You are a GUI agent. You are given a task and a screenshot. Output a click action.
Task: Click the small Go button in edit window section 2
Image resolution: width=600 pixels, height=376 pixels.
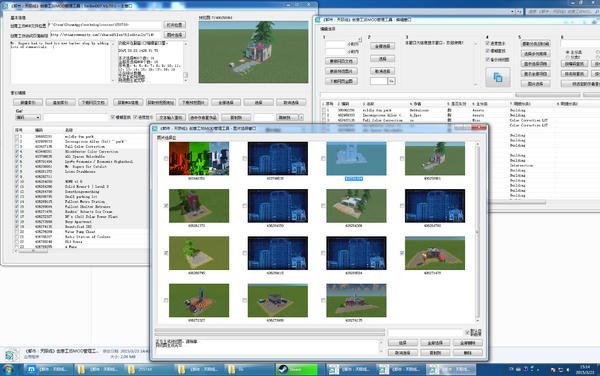[x=391, y=81]
